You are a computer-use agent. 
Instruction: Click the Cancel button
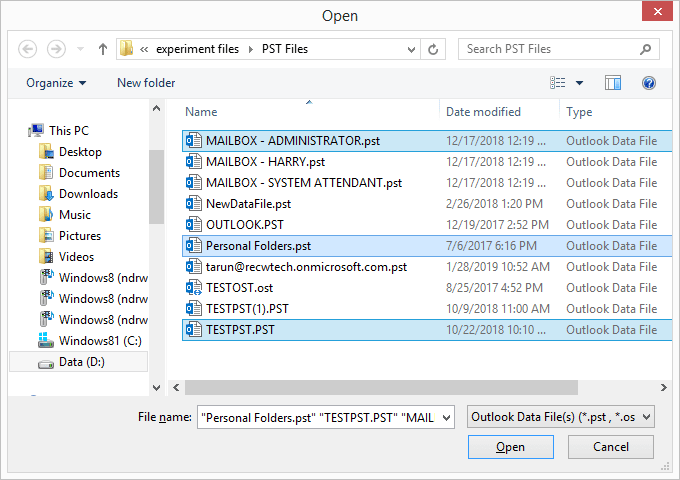tap(611, 447)
